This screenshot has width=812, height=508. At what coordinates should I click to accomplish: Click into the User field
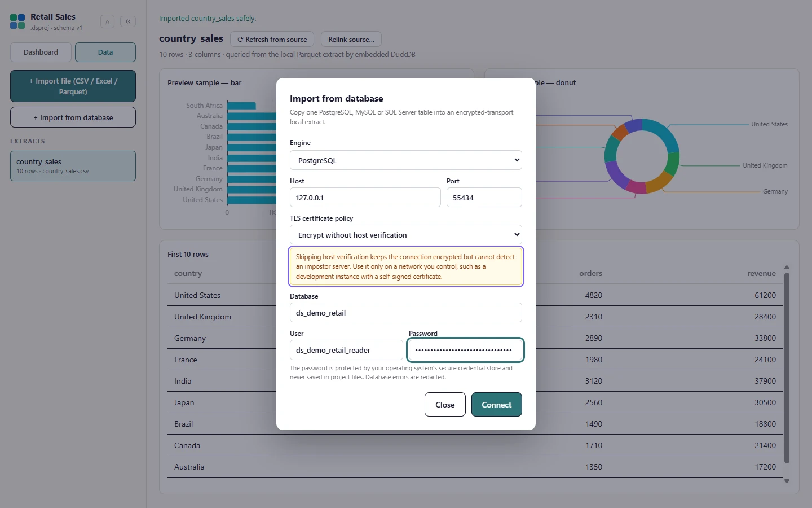[x=346, y=350]
